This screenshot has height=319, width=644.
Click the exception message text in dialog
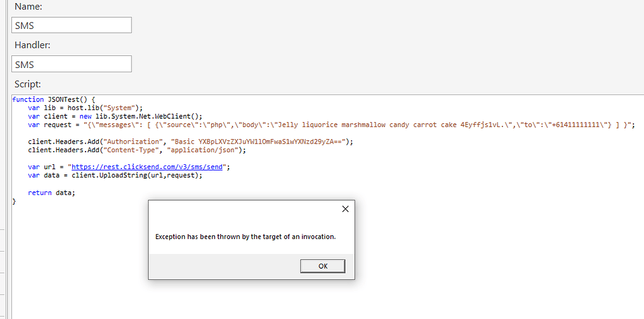click(245, 237)
